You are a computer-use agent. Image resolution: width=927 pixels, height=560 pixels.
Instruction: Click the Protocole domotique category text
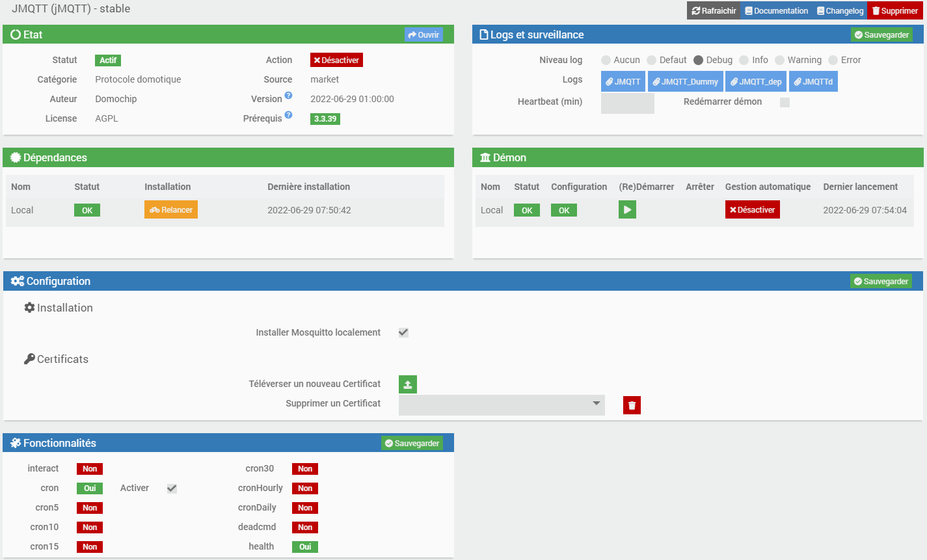point(138,79)
